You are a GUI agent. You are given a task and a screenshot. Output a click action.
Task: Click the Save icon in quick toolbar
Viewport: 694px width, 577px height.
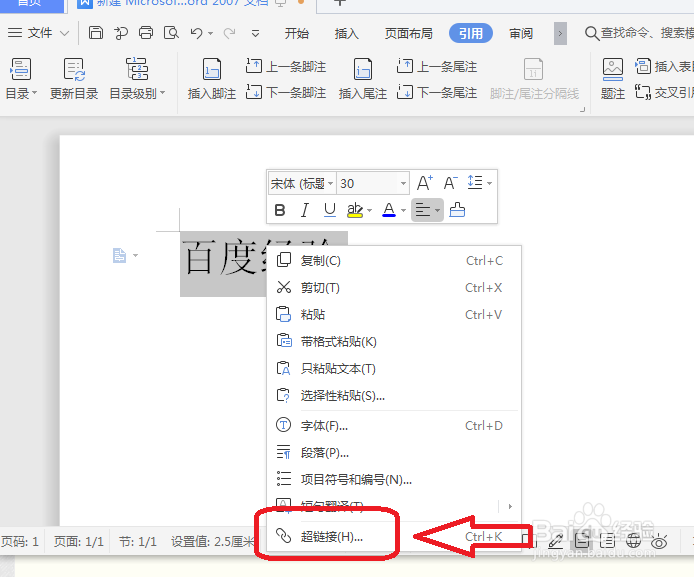click(96, 33)
